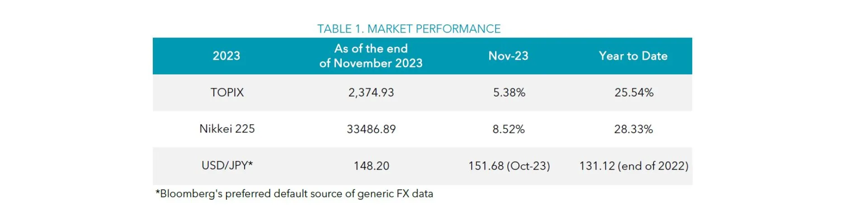Click the USD/JPY value 148.20
The height and width of the screenshot is (208, 868).
pyautogui.click(x=371, y=166)
